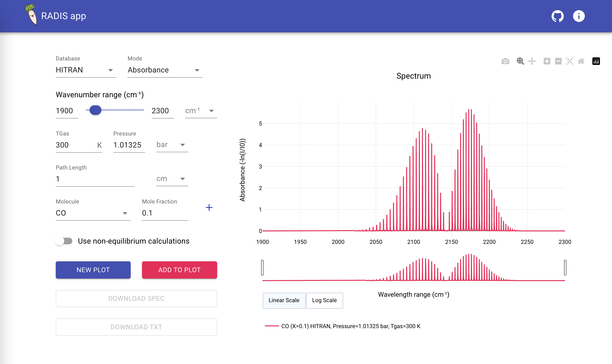Toggle non-equilibrium calculations switch
612x364 pixels.
click(x=64, y=241)
